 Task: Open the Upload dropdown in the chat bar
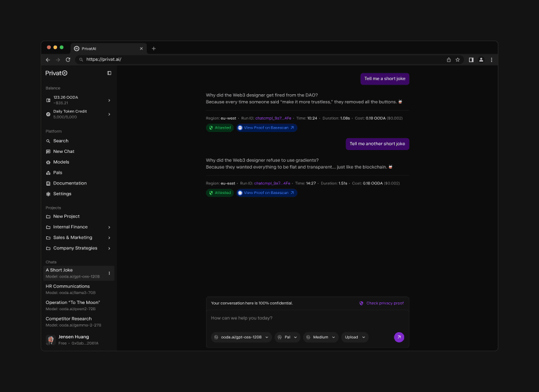pyautogui.click(x=354, y=337)
